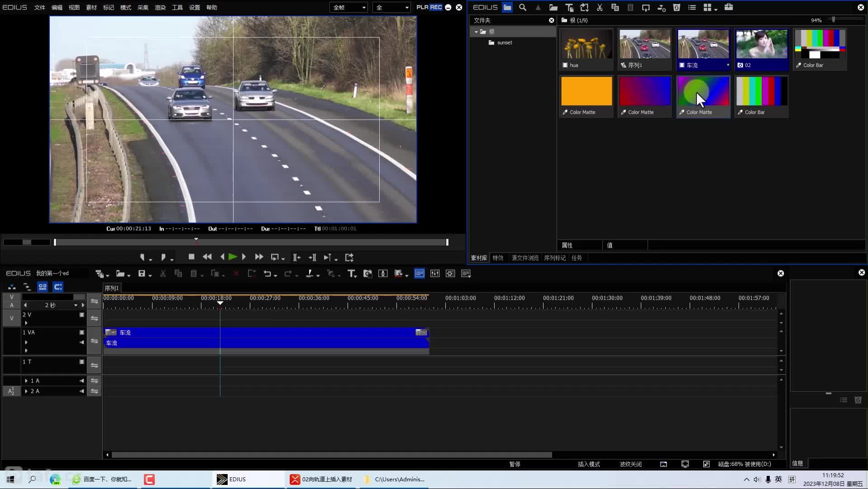This screenshot has height=489, width=868.
Task: Click the add cut point icon
Action: [310, 273]
